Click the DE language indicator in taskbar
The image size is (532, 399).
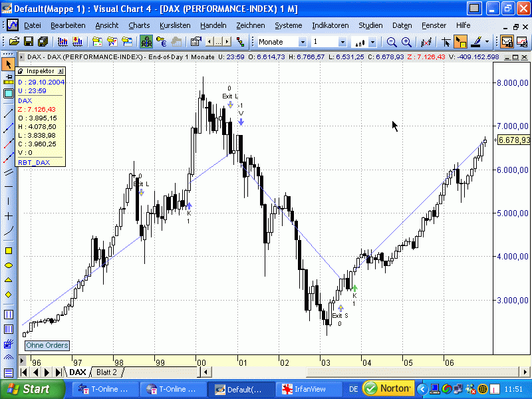[x=354, y=389]
